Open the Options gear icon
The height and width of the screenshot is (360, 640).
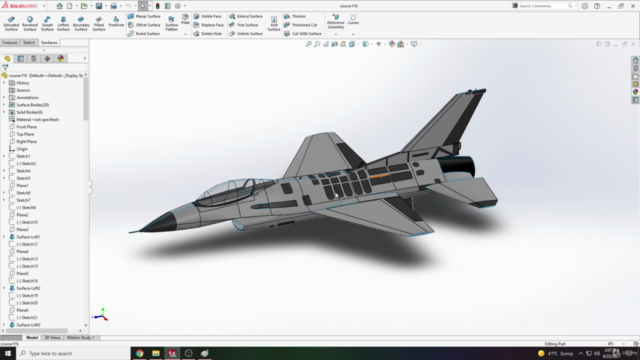pos(178,6)
